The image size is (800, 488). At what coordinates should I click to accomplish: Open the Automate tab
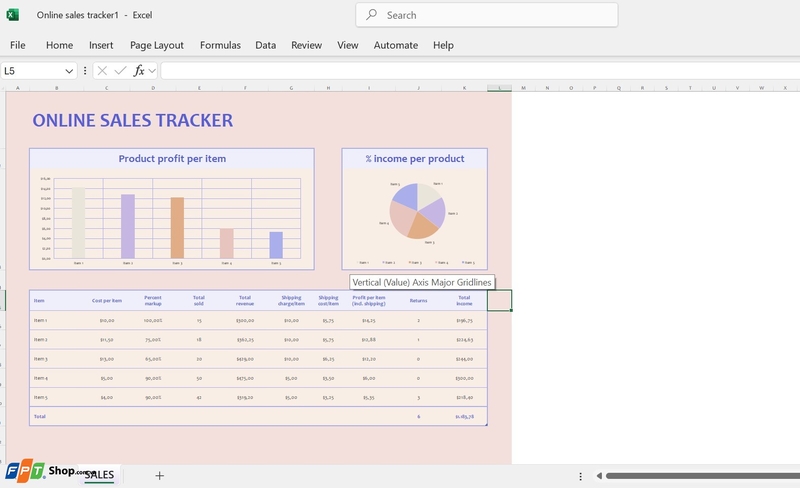(395, 45)
